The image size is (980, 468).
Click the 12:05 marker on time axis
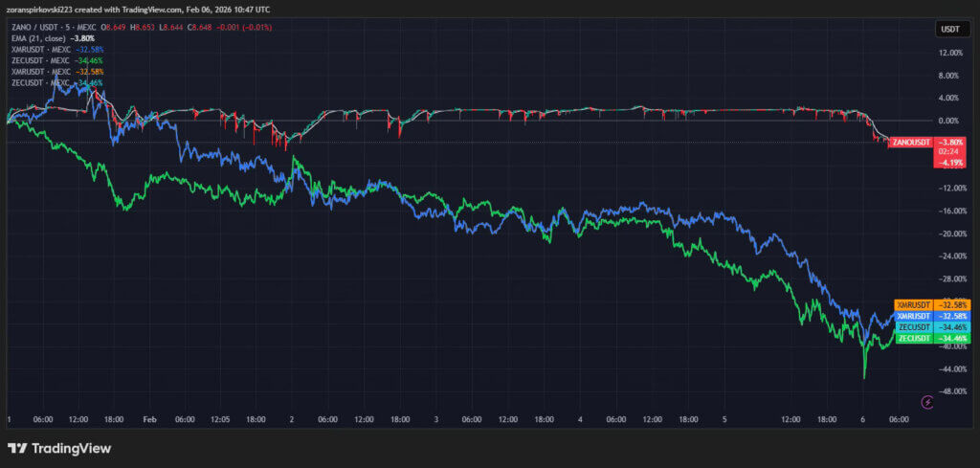coord(220,419)
